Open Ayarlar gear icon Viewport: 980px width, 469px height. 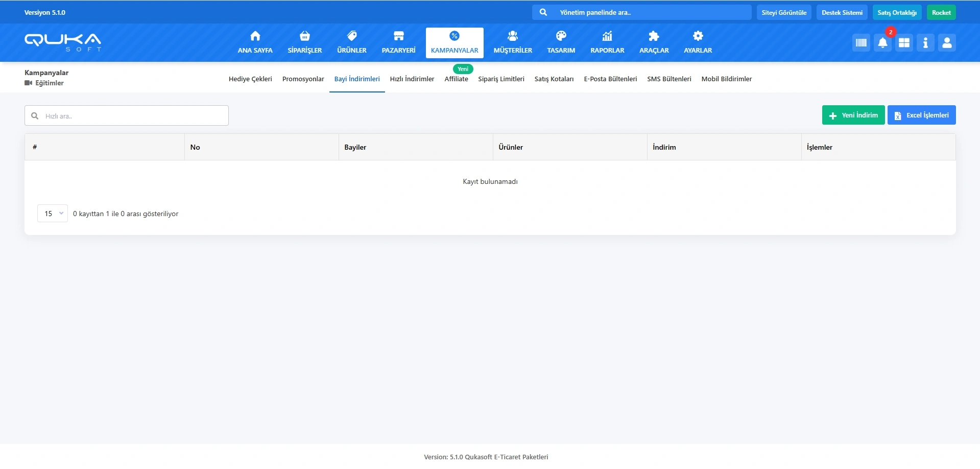tap(698, 36)
